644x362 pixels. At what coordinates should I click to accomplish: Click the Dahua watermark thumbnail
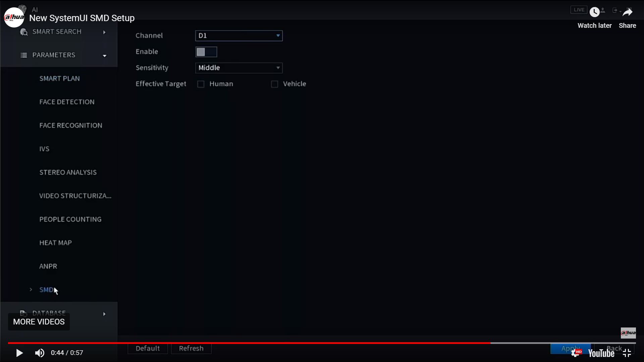tap(628, 333)
